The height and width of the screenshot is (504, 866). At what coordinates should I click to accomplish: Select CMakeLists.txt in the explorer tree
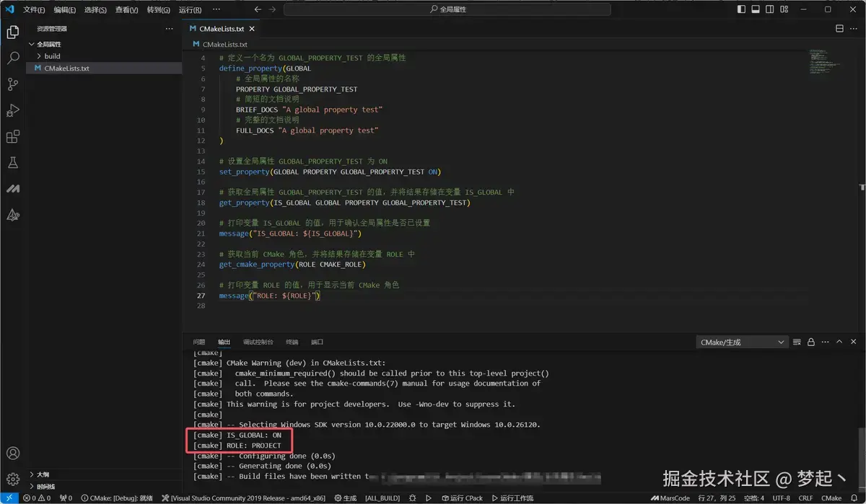pos(104,68)
